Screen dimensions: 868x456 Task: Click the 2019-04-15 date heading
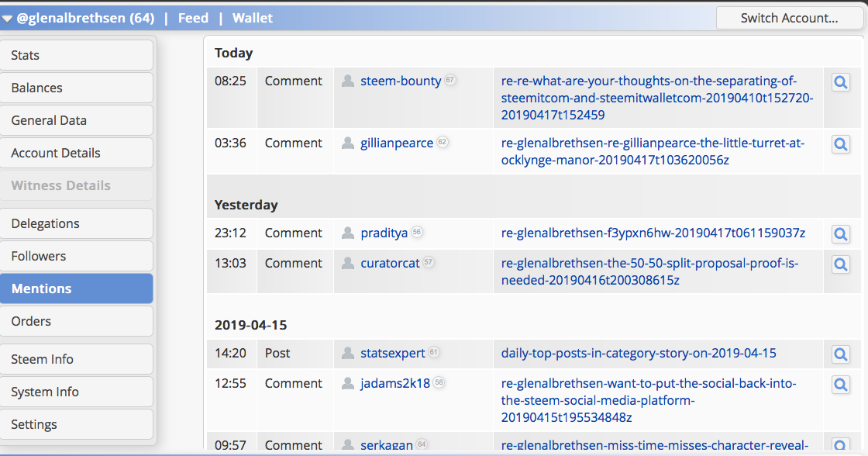251,325
